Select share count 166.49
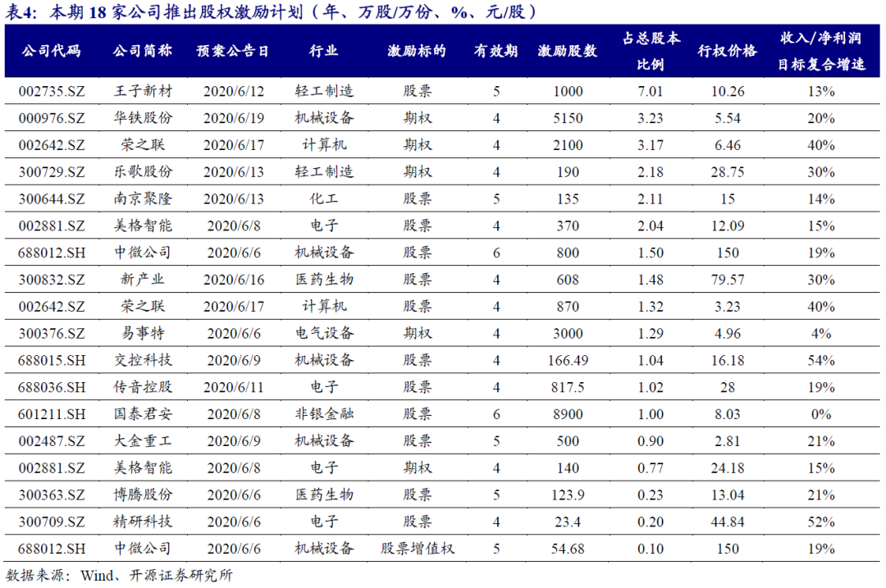The image size is (886, 588). pyautogui.click(x=568, y=360)
